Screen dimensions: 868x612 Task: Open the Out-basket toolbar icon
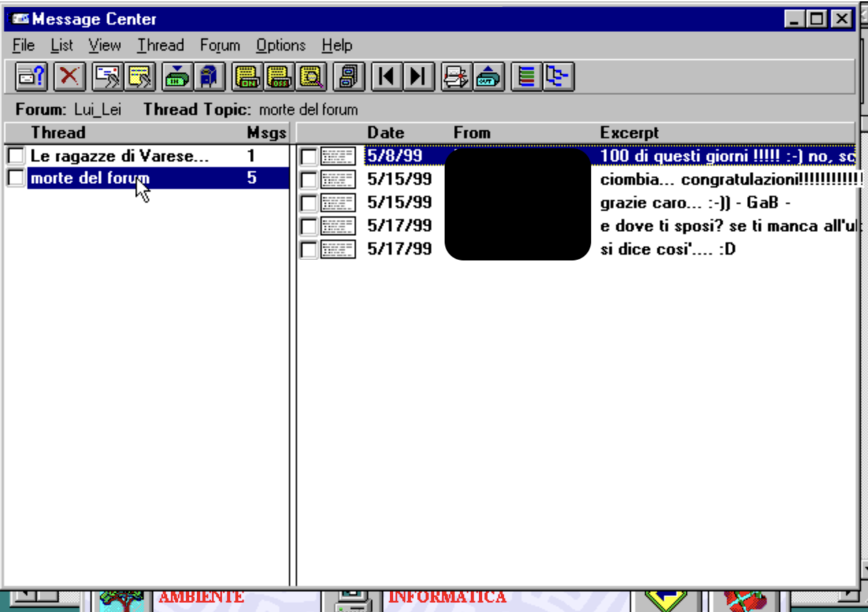(489, 76)
